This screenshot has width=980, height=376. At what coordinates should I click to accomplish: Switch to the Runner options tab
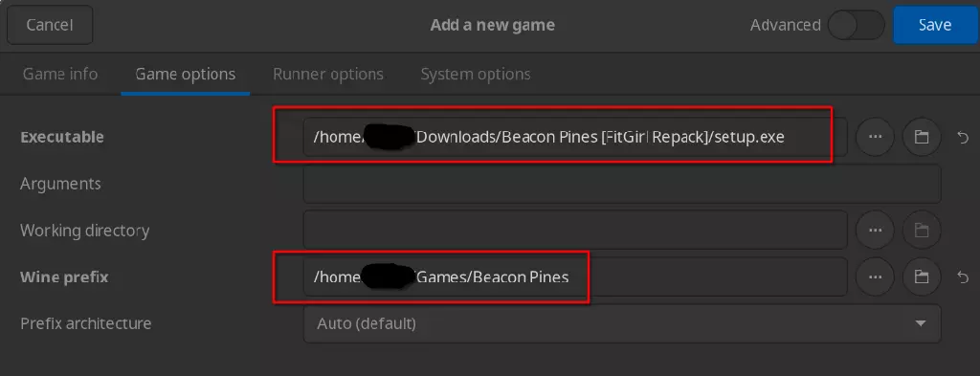(328, 75)
